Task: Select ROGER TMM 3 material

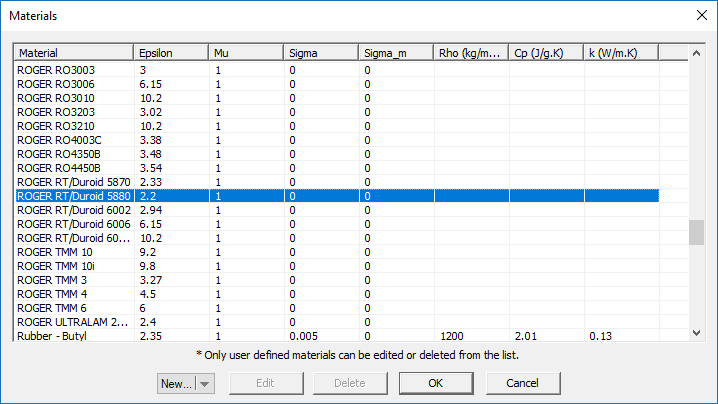Action: click(x=52, y=280)
